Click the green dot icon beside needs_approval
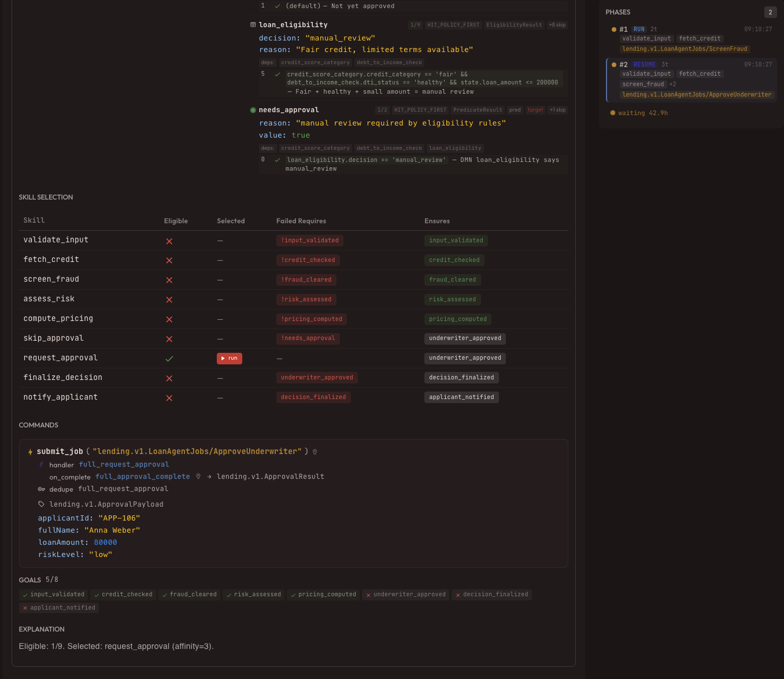784x679 pixels. (x=253, y=109)
